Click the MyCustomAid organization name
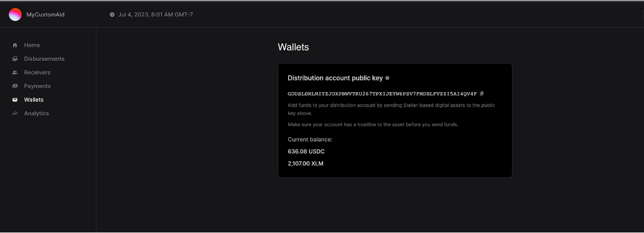 click(x=45, y=14)
